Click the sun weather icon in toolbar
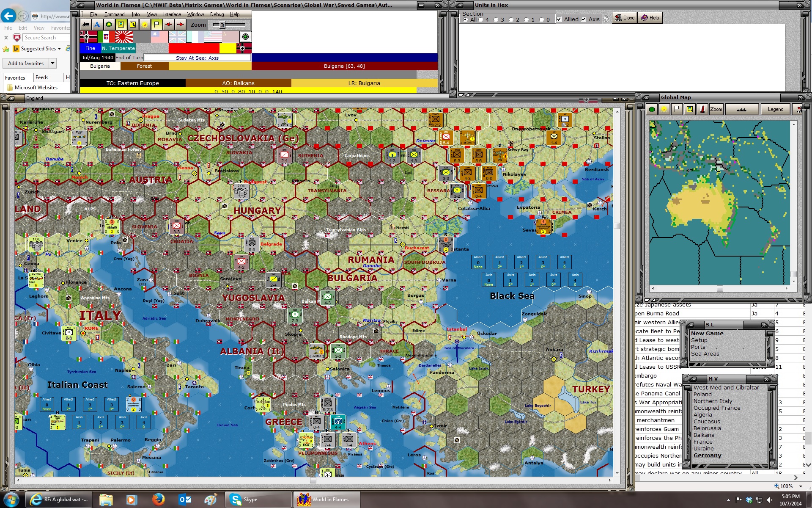Image resolution: width=812 pixels, height=508 pixels. coord(145,25)
